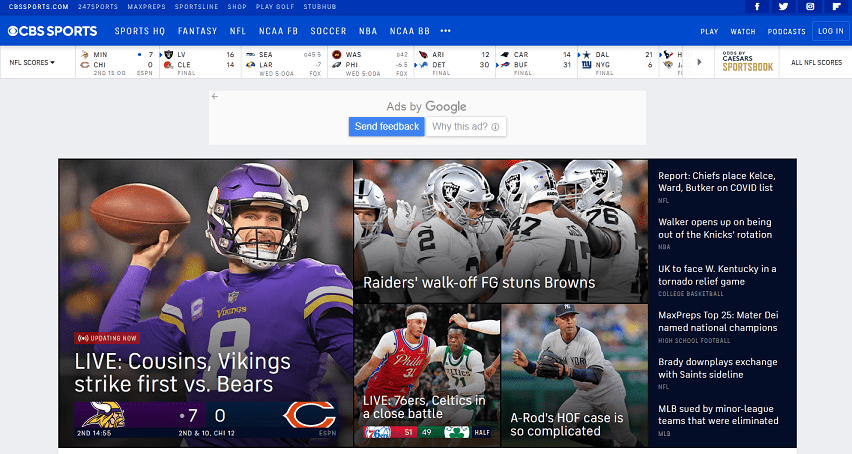Open MaxPreps Top 25 Mater Dei headline
Screen dimensions: 852x454
[x=718, y=321]
